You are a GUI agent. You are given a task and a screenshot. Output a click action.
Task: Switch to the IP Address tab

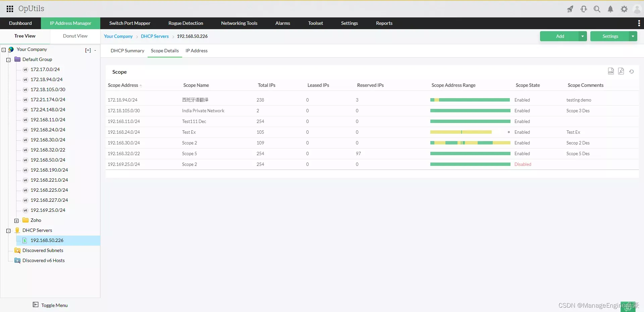pyautogui.click(x=197, y=51)
